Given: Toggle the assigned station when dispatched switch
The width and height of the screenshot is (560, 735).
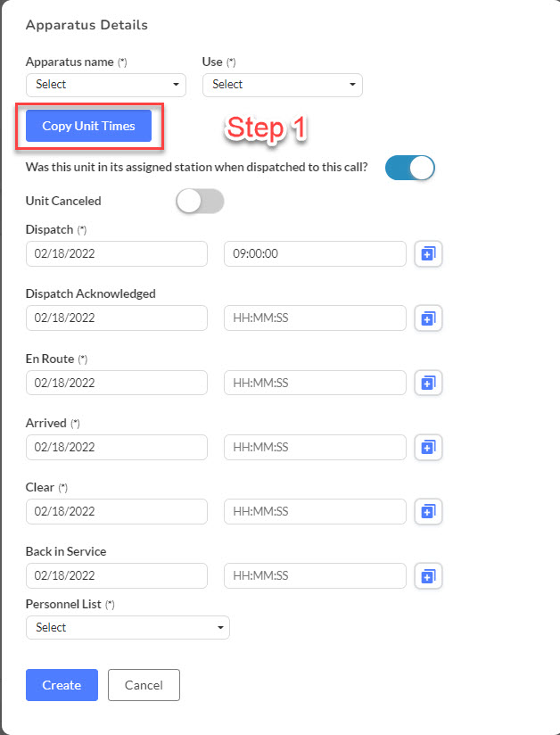Looking at the screenshot, I should tap(410, 168).
